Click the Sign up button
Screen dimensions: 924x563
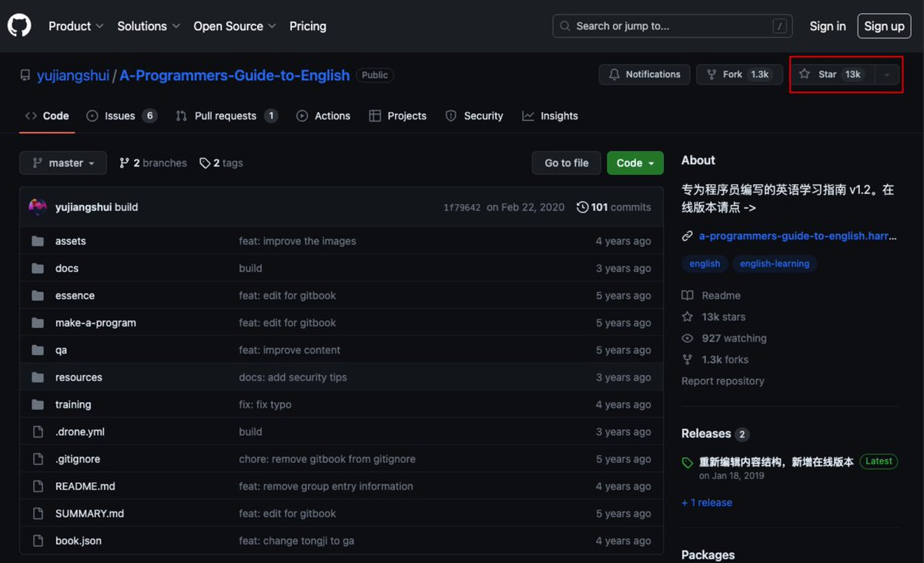pyautogui.click(x=884, y=26)
